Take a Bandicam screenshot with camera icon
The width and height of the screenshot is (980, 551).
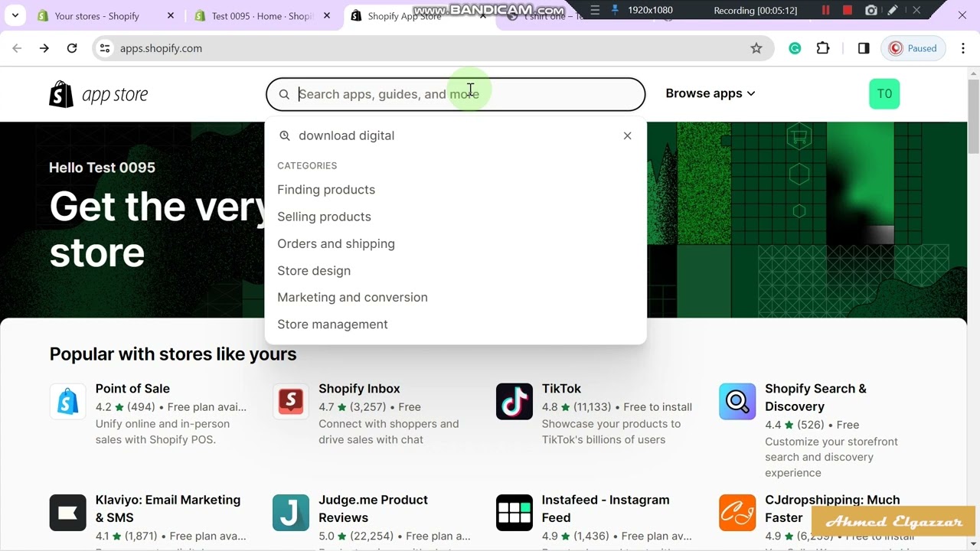[871, 10]
